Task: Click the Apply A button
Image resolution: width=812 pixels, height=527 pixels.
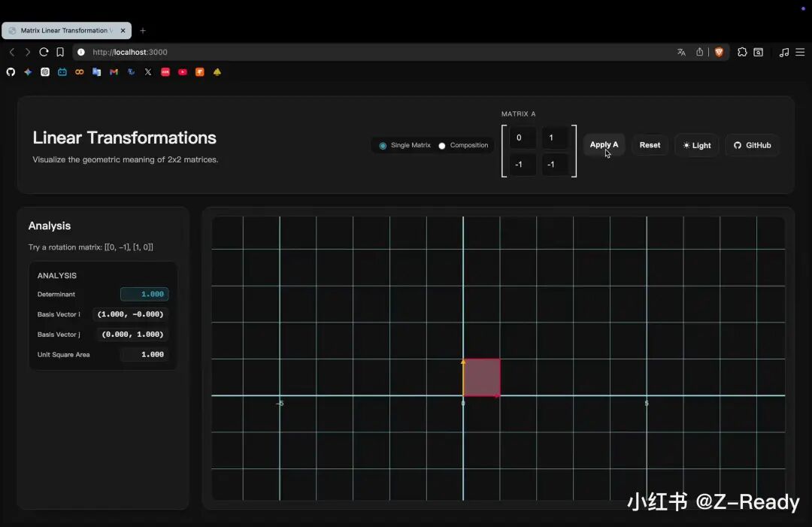Action: coord(604,144)
